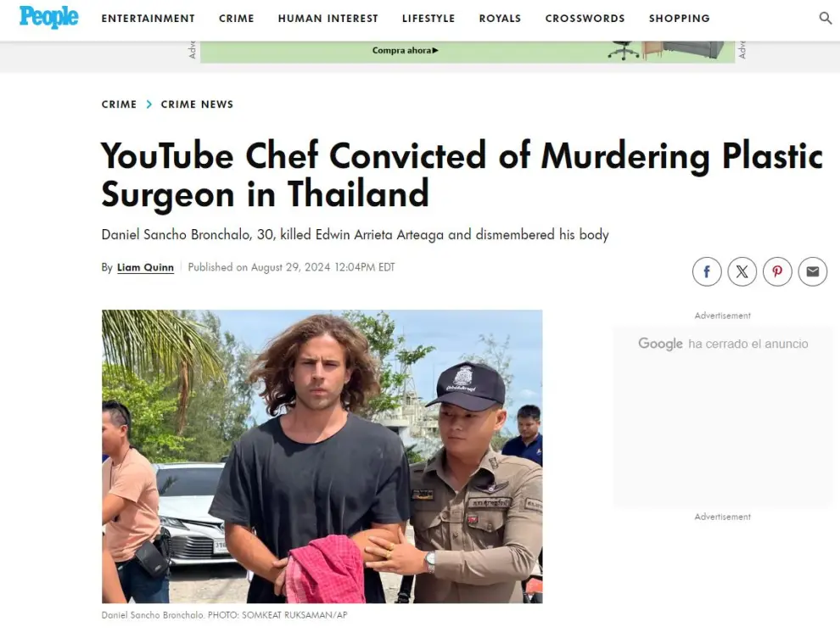This screenshot has height=638, width=840.
Task: Open the Daniel Sancho Bronchalo photo
Action: pos(322,456)
